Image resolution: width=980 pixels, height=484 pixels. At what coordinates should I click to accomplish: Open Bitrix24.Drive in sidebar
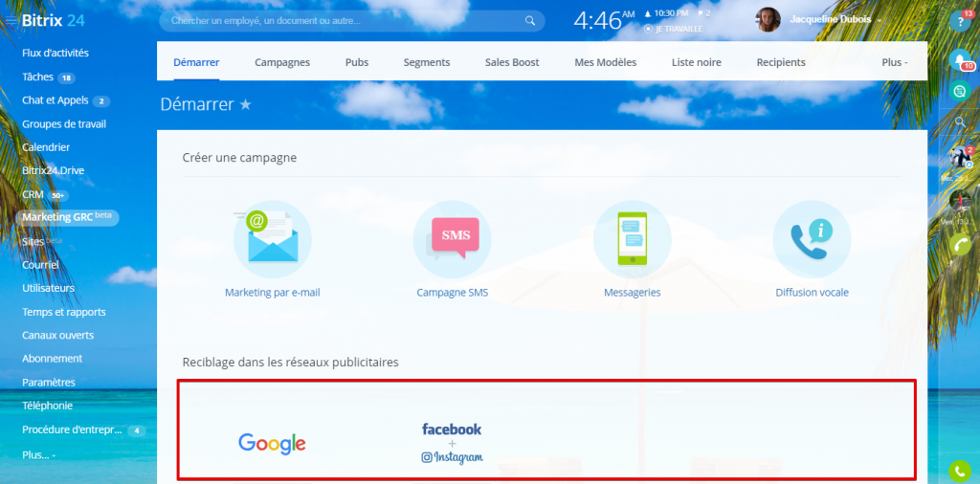click(x=54, y=170)
